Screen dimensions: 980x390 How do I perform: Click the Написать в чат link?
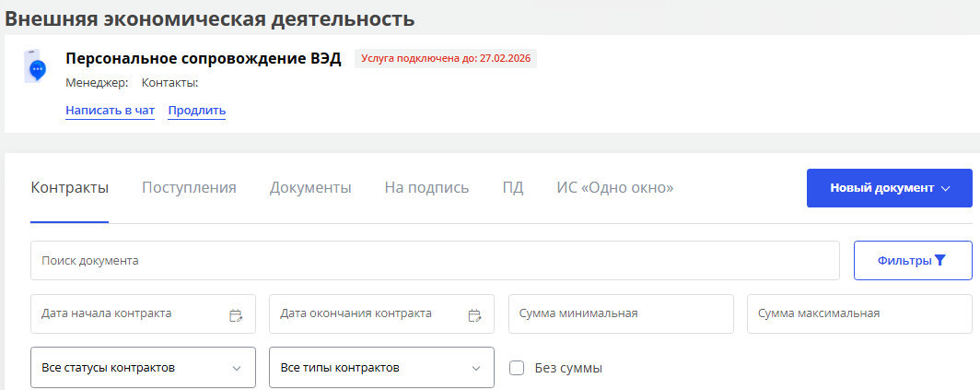click(x=110, y=111)
